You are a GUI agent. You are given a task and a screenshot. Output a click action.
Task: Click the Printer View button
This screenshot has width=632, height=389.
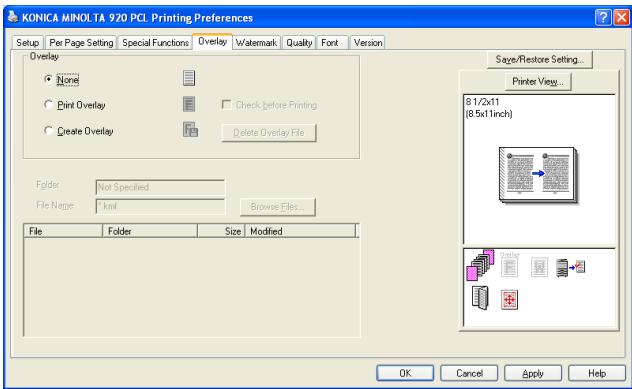click(538, 81)
